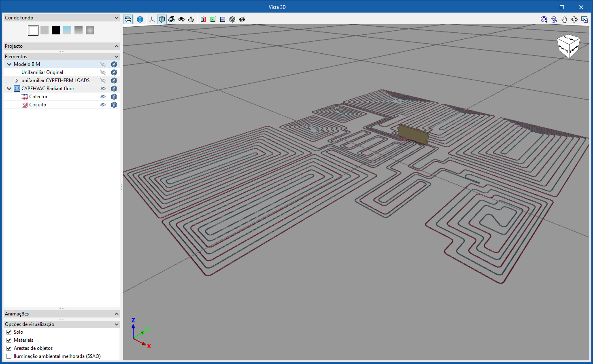Click the crossed-out eye icon in toolbar
Viewport: 593px width, 364px height.
pyautogui.click(x=242, y=19)
